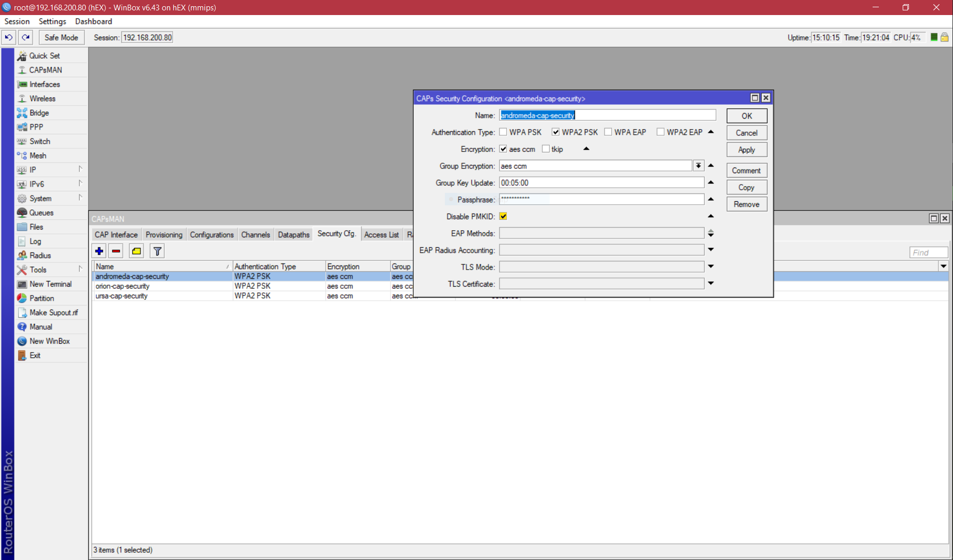The height and width of the screenshot is (560, 953).
Task: Click the yellow comment note icon
Action: (x=136, y=251)
